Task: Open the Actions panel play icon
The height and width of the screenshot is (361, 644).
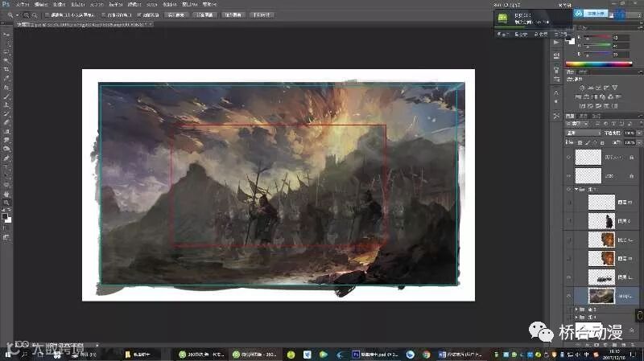Action: [556, 43]
